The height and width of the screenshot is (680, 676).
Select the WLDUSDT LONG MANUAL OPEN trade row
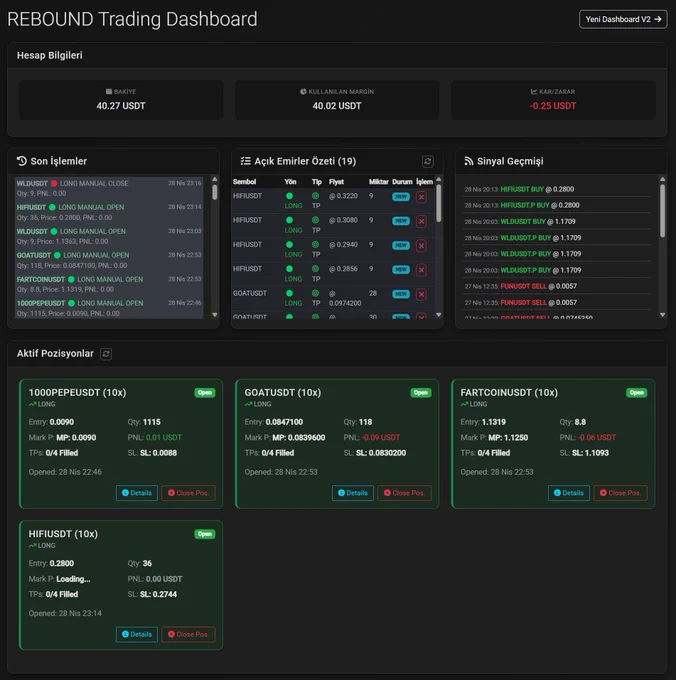click(x=109, y=236)
